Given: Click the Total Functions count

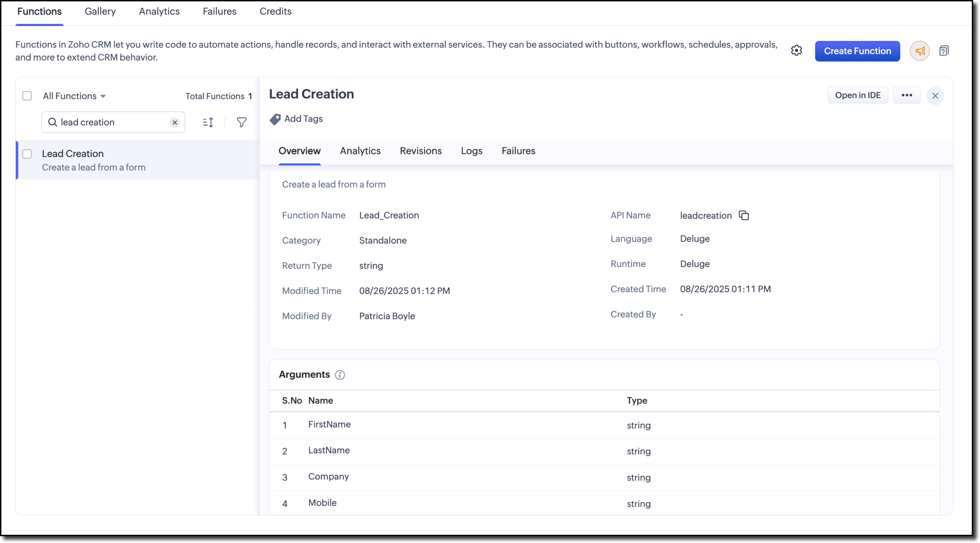Looking at the screenshot, I should 218,96.
